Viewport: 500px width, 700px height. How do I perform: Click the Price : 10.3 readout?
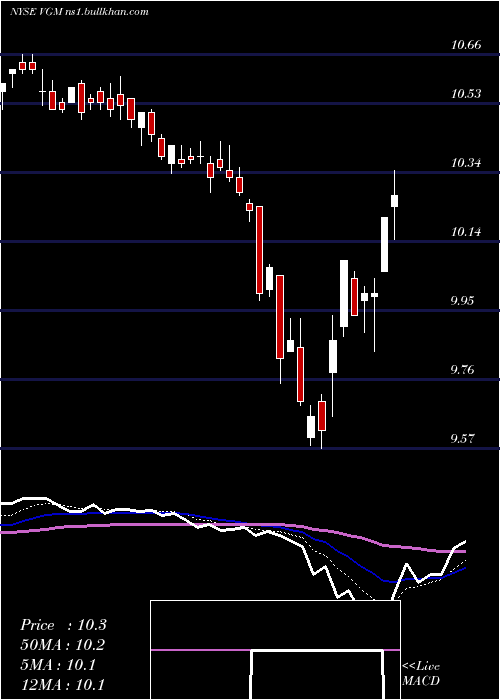click(x=63, y=625)
